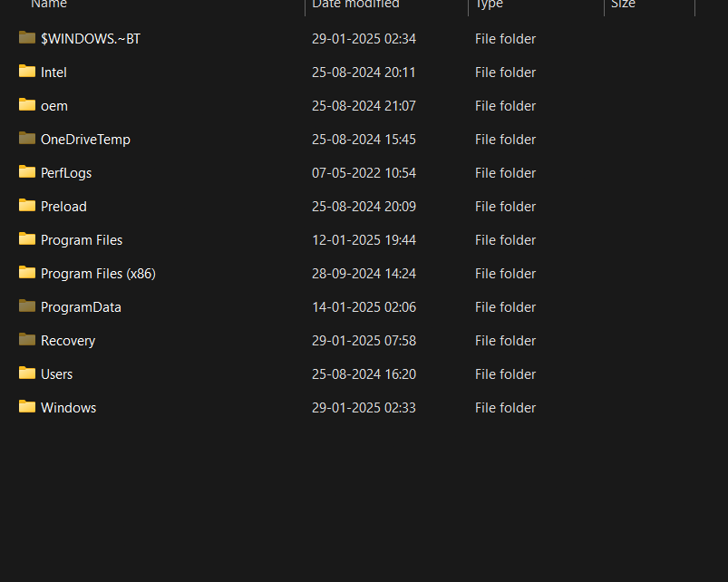
Task: Select the Preload folder name
Action: (x=63, y=207)
